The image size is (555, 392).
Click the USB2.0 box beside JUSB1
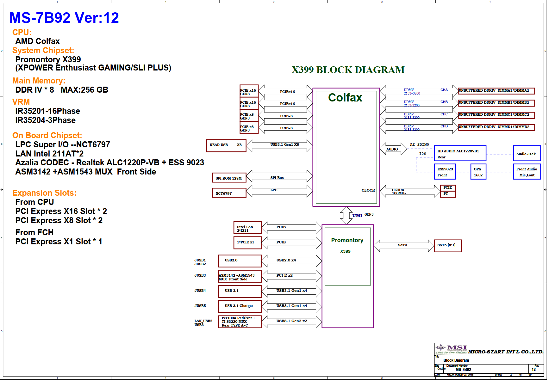pyautogui.click(x=240, y=261)
